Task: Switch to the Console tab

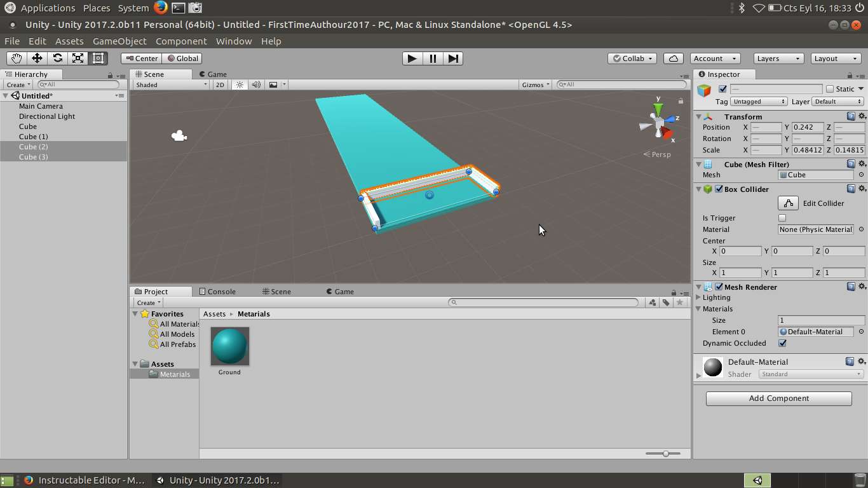Action: [217, 292]
